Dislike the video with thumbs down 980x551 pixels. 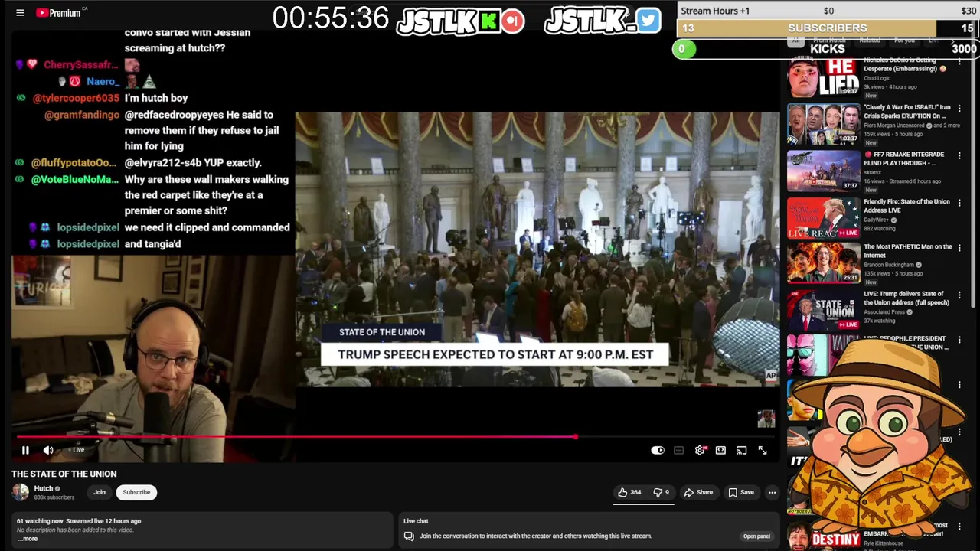[661, 492]
